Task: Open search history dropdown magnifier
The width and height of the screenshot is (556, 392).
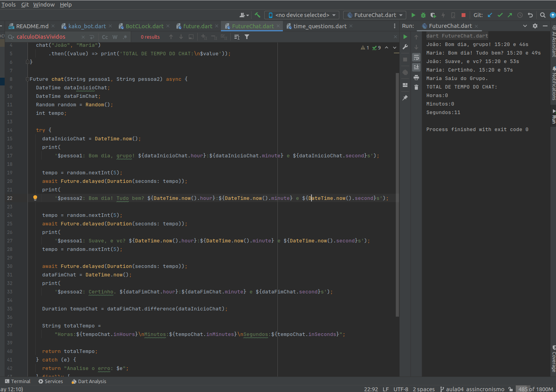Action: [10, 37]
